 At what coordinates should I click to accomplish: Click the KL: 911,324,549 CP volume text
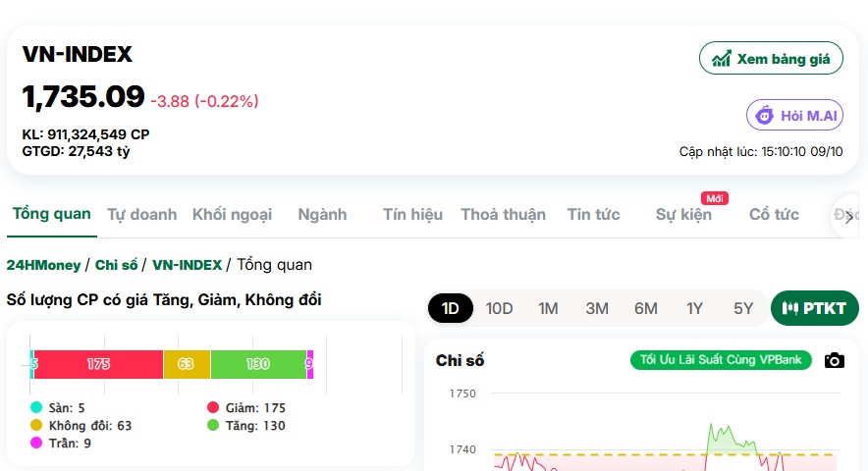pos(85,134)
